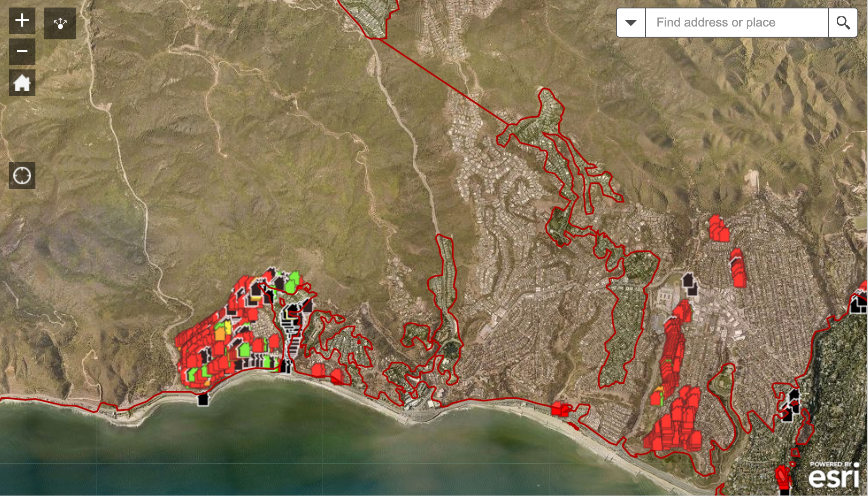Screen dimensions: 868x496
Task: Find my location with the crosshair button
Action: [22, 176]
